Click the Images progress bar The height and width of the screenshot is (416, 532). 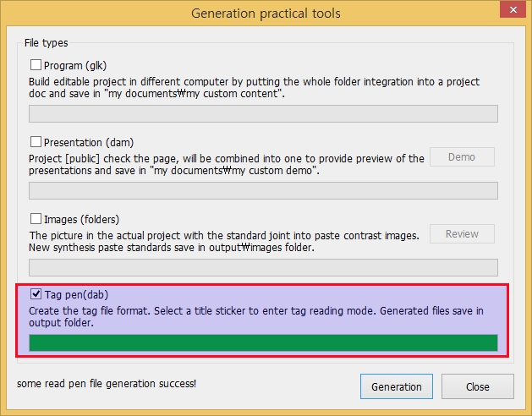click(x=263, y=268)
